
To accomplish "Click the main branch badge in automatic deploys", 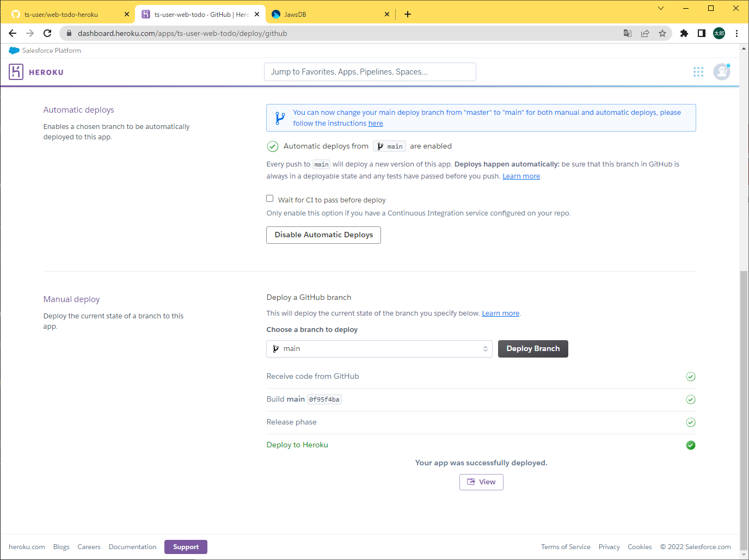I will [x=390, y=146].
